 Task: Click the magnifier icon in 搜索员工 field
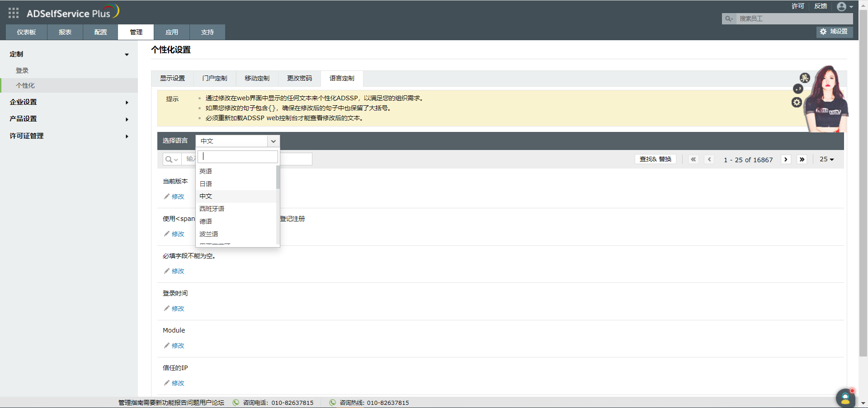[728, 19]
